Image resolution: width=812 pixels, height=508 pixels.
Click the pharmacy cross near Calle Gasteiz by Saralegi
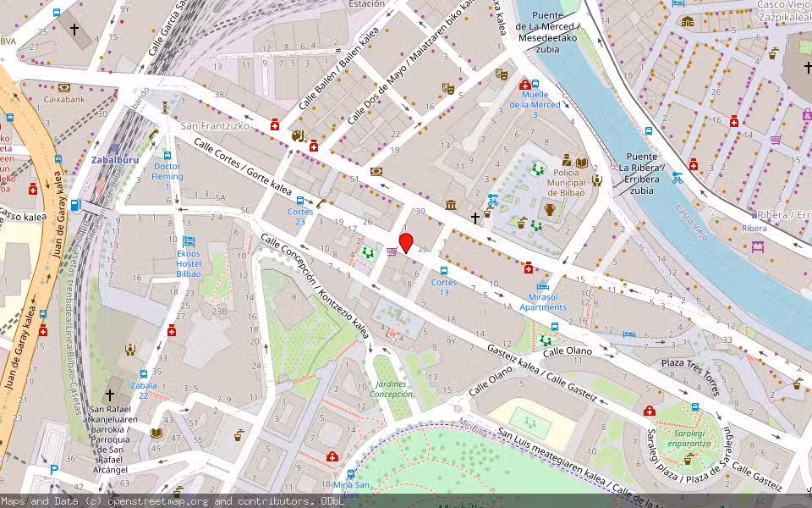click(x=650, y=411)
